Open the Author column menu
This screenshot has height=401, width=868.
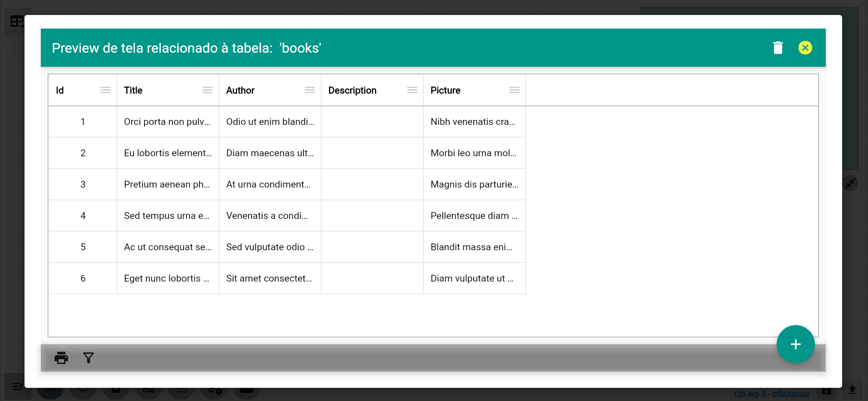tap(310, 90)
